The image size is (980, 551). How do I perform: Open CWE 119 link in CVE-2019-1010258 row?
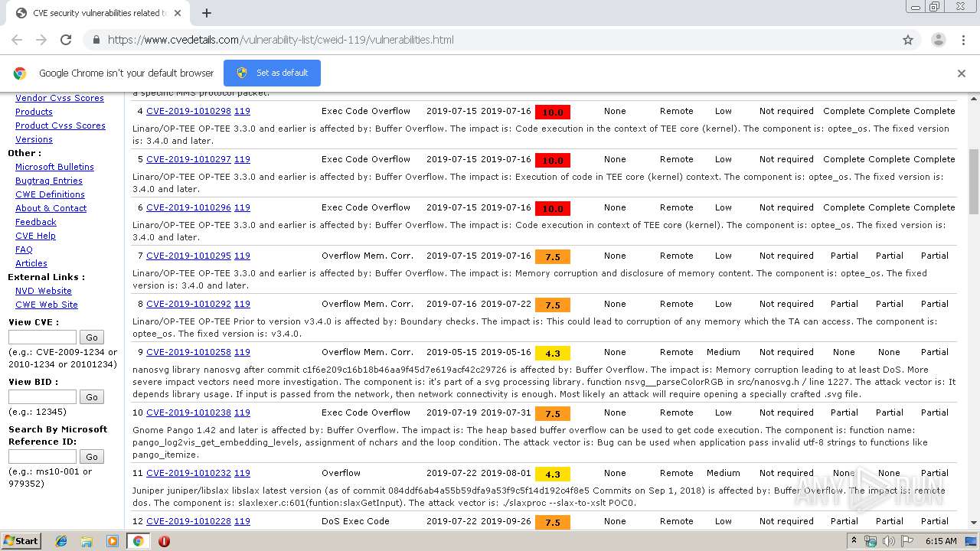point(242,352)
